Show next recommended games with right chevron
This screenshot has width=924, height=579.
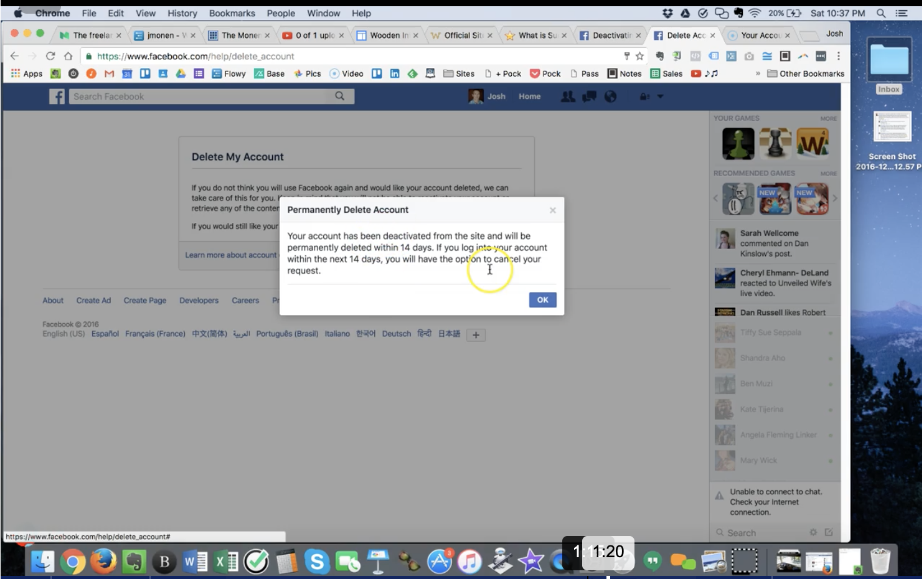[835, 199]
